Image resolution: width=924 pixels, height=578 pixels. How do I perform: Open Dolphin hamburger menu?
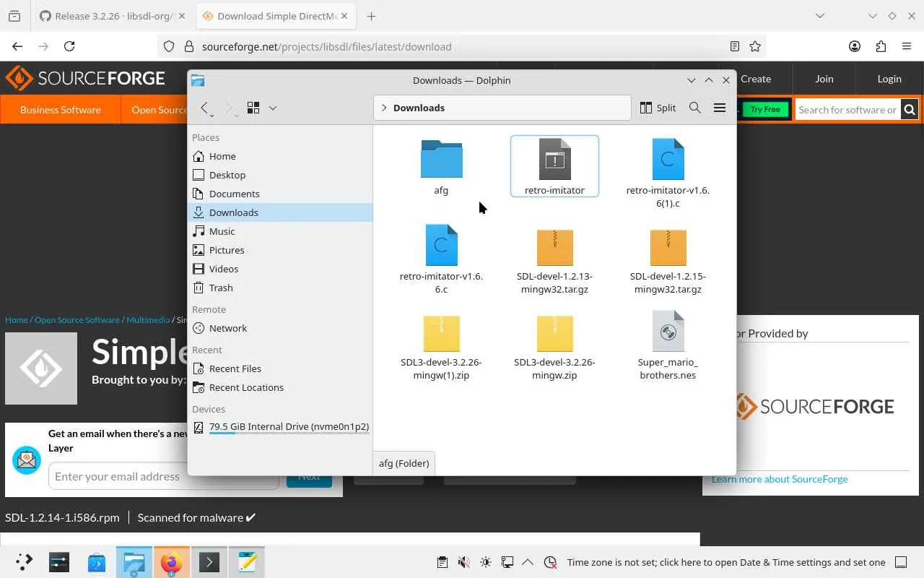coord(720,108)
